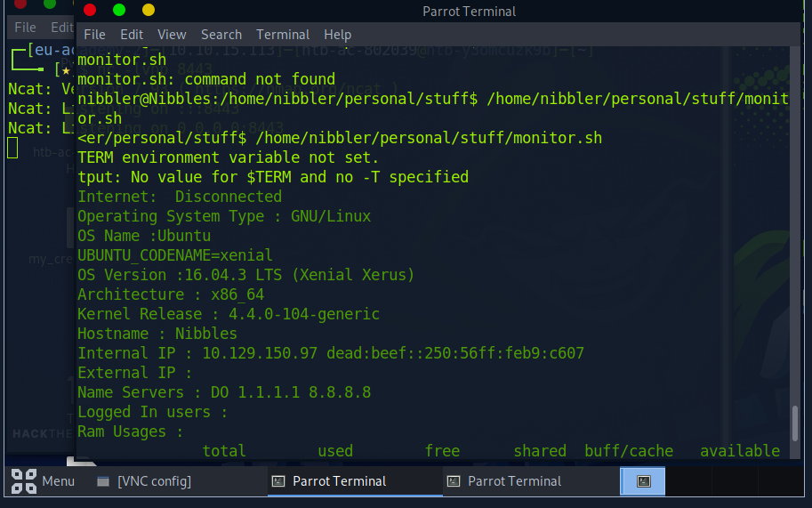Click the File menu of the background terminal
The height and width of the screenshot is (508, 812).
point(25,28)
